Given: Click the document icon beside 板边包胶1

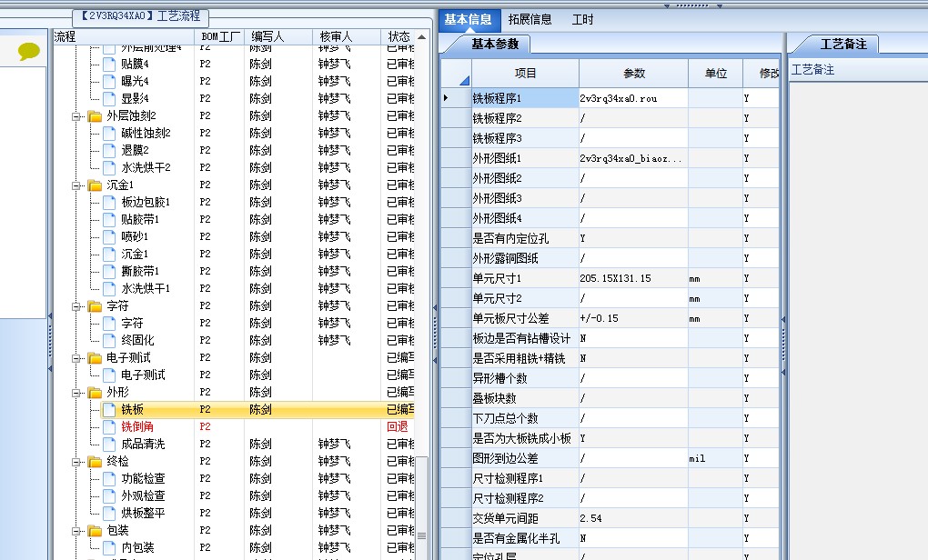Looking at the screenshot, I should (109, 202).
